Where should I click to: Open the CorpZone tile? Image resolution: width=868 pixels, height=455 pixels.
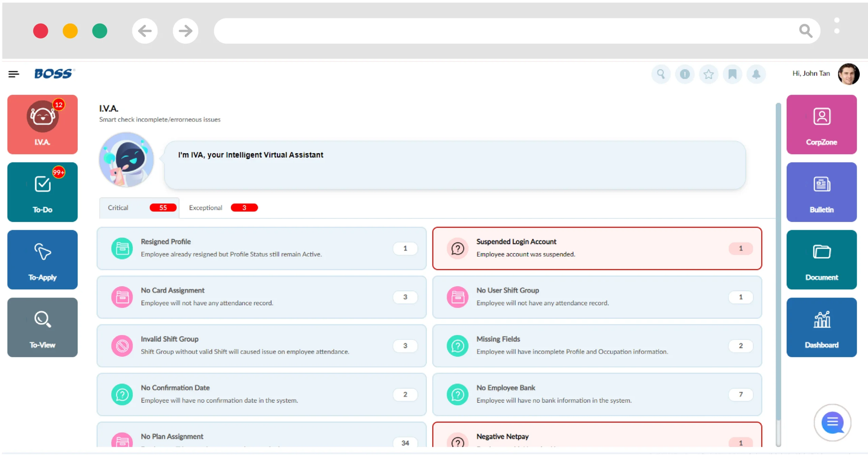coord(822,124)
